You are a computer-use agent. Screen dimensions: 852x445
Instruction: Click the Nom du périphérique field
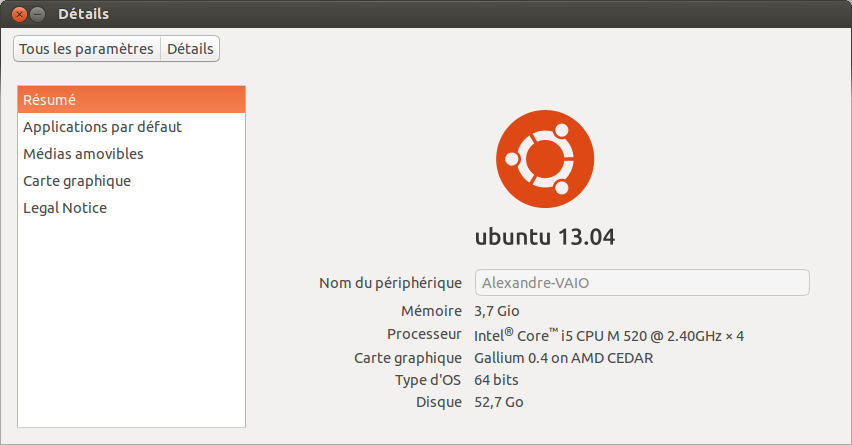coord(642,283)
